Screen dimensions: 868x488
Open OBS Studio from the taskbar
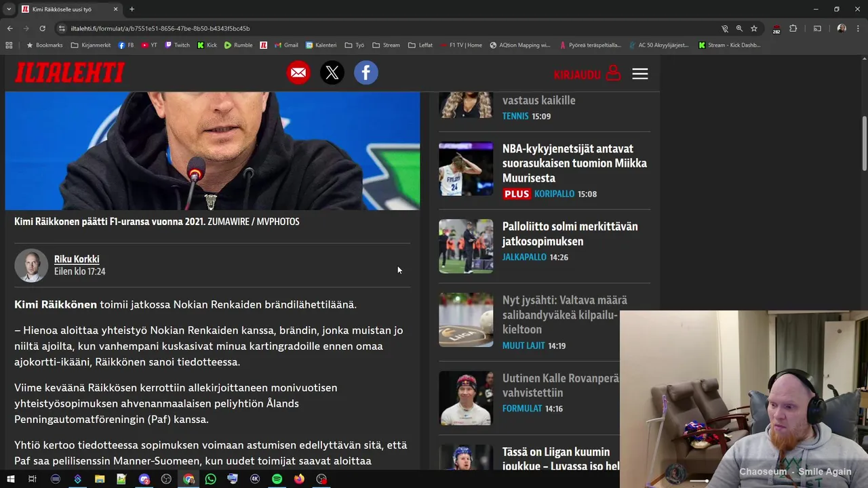166,479
